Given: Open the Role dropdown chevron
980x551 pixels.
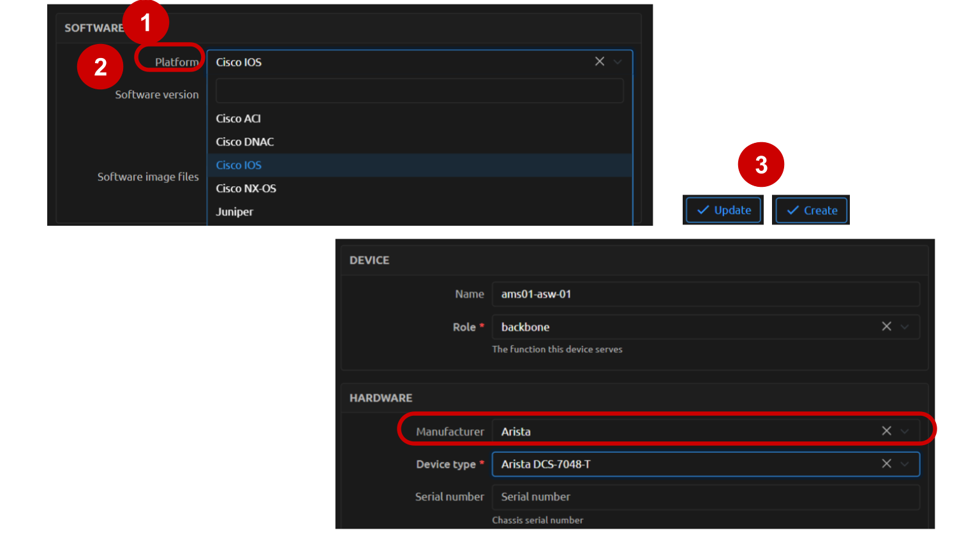Looking at the screenshot, I should (905, 327).
